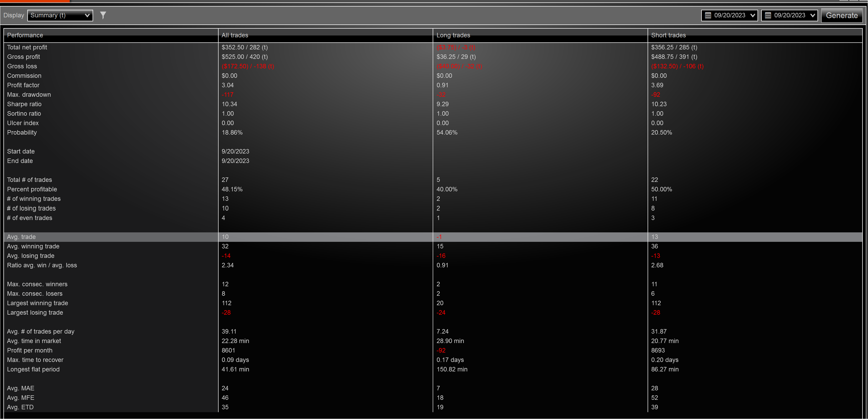Select the $356.25 / 285 (t) short trades value
Viewport: 868px width, 419px height.
[674, 48]
